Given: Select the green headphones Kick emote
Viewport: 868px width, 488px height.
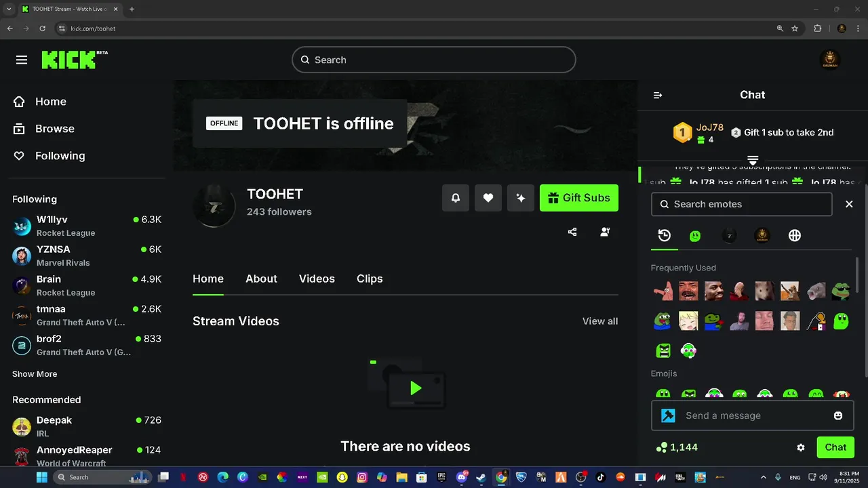Looking at the screenshot, I should point(688,350).
